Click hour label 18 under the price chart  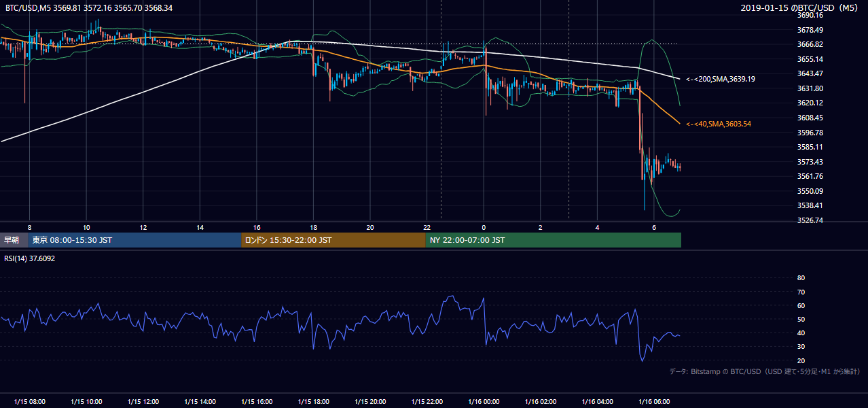point(313,227)
